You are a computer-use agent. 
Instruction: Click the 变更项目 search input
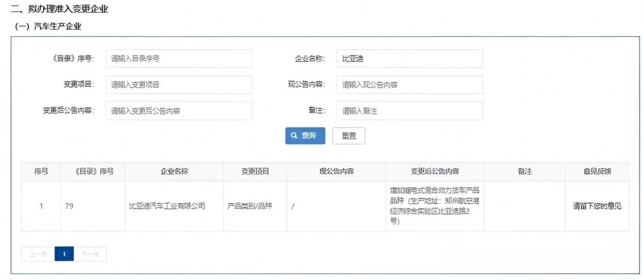tap(179, 85)
